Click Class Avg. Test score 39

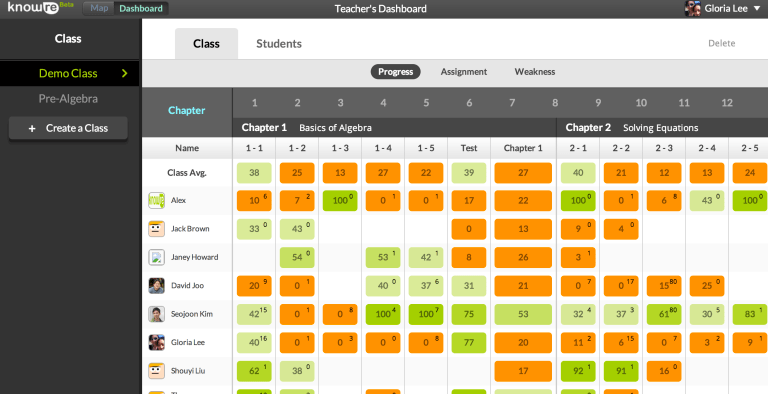(x=469, y=173)
